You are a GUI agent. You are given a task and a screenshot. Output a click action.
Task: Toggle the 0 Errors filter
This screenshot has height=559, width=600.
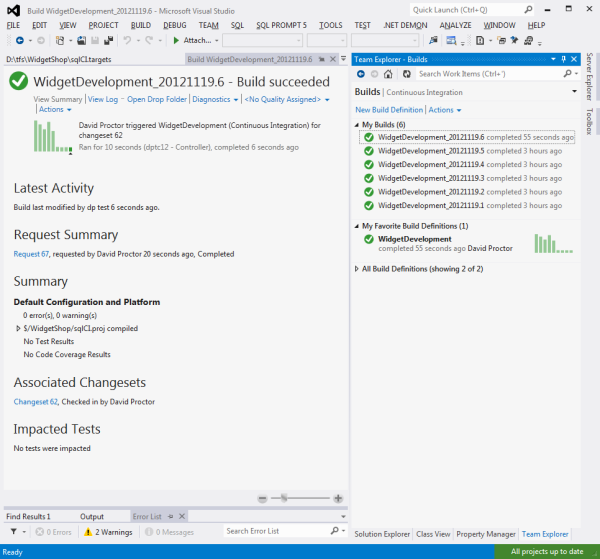tap(54, 531)
